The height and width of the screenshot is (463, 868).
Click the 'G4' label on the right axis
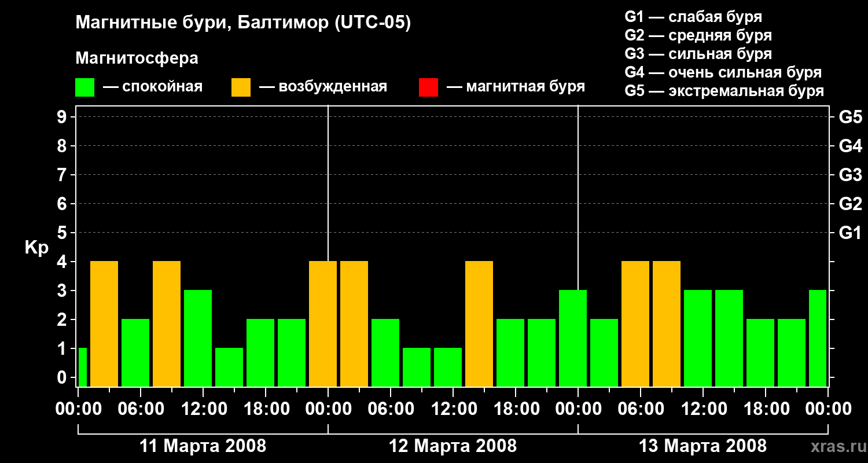click(x=850, y=146)
